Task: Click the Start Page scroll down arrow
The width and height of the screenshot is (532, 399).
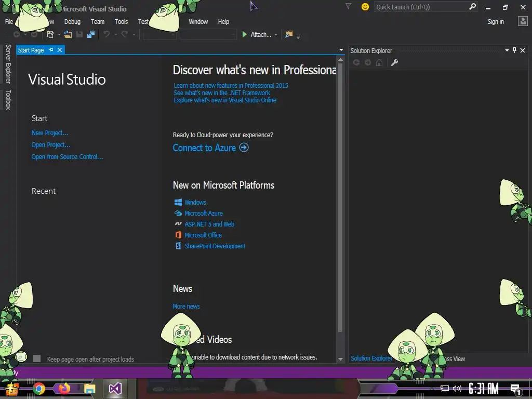Action: pyautogui.click(x=340, y=359)
